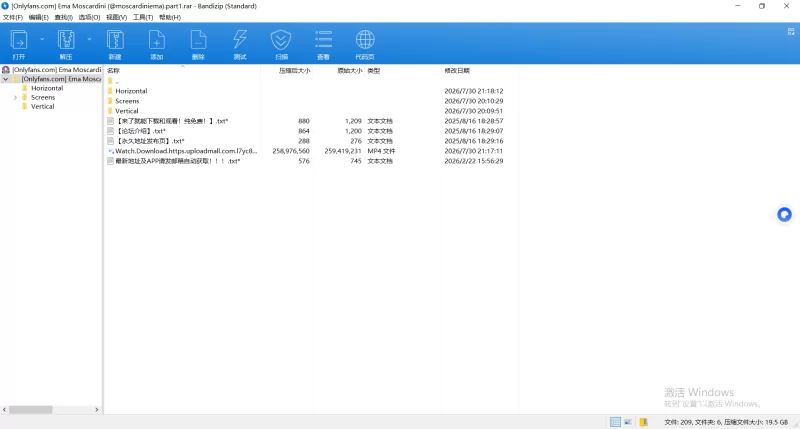Click the 258,976,560 compressed size cell
The width and height of the screenshot is (800, 429).
[291, 151]
